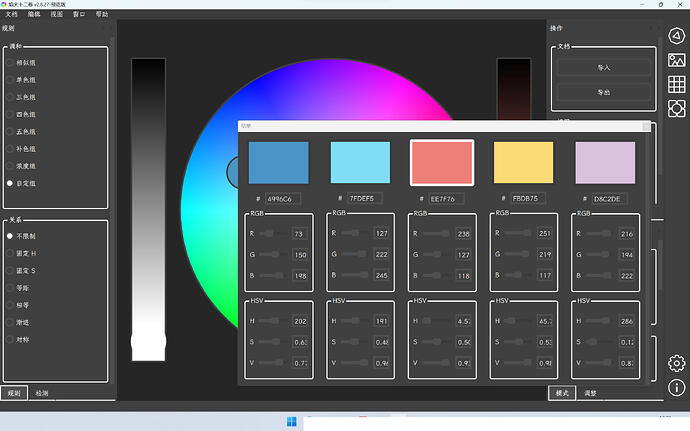
Task: Open the 帮助 menu
Action: pyautogui.click(x=102, y=15)
